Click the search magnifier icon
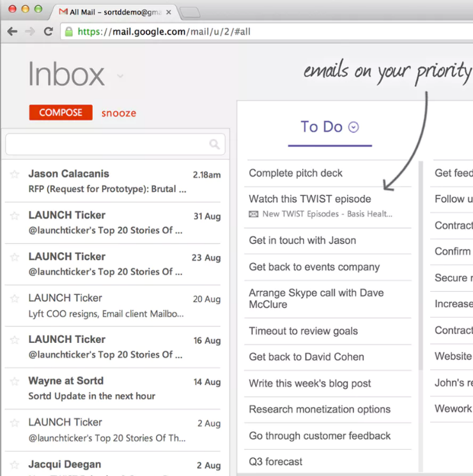The width and height of the screenshot is (473, 476). [x=214, y=144]
